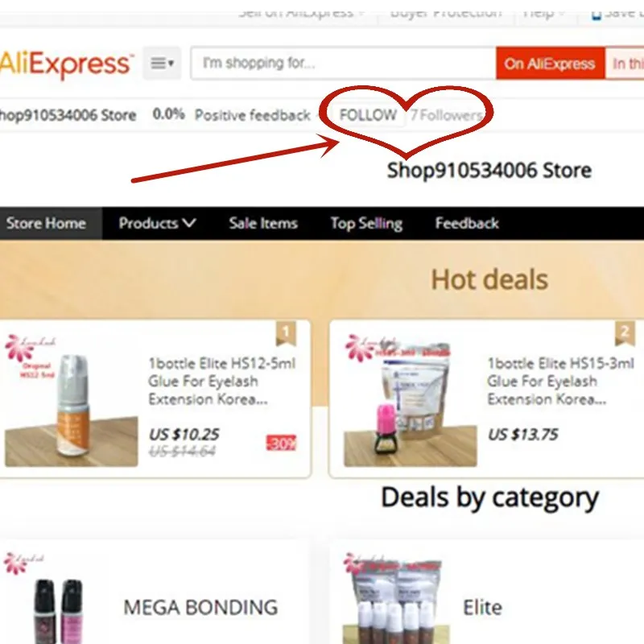The image size is (644, 644).
Task: Click the rank 2 ribbon badge
Action: point(625,333)
